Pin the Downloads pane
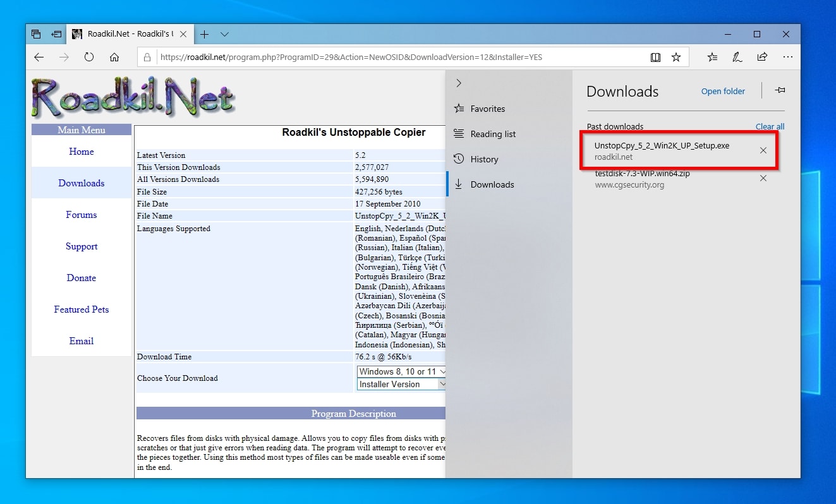The image size is (836, 504). coord(780,91)
